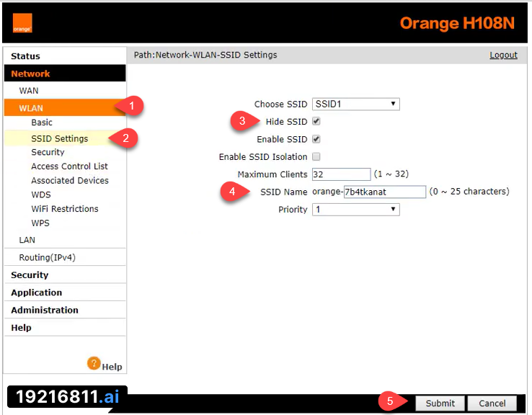This screenshot has width=532, height=415.
Task: Open the Choose SSID dropdown
Action: pos(356,104)
